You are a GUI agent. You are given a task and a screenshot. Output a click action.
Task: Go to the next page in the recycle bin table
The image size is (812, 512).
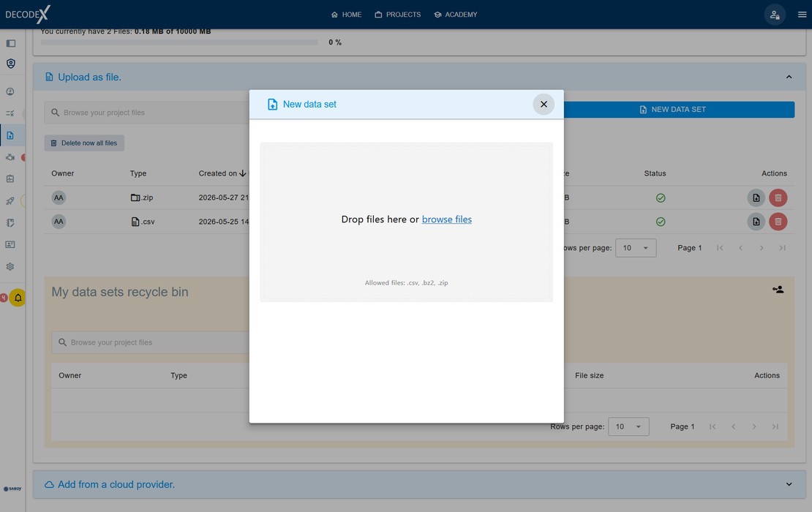pos(754,426)
